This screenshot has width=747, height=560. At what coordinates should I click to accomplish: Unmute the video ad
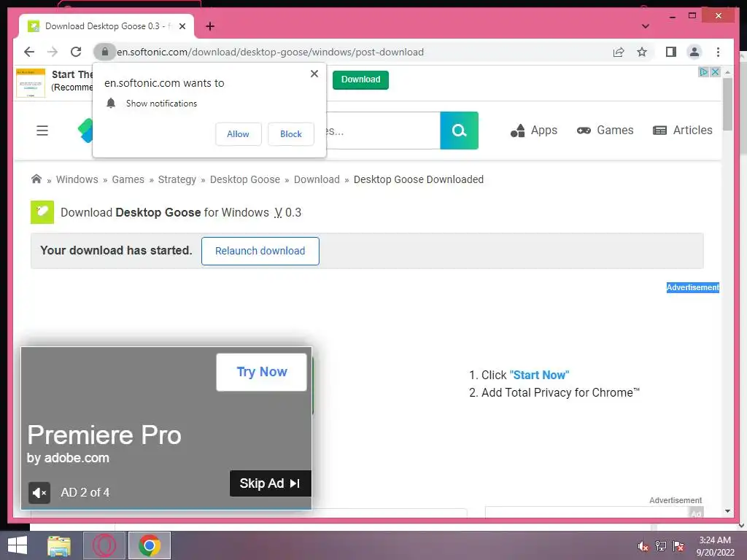[39, 492]
